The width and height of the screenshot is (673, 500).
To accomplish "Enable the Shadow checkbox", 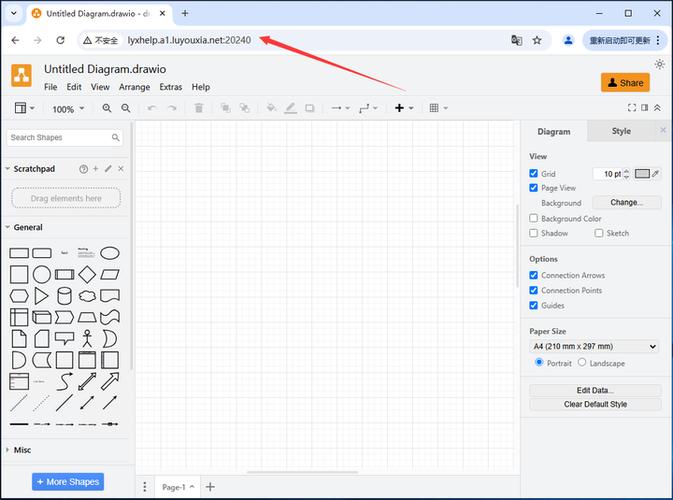I will coord(534,233).
